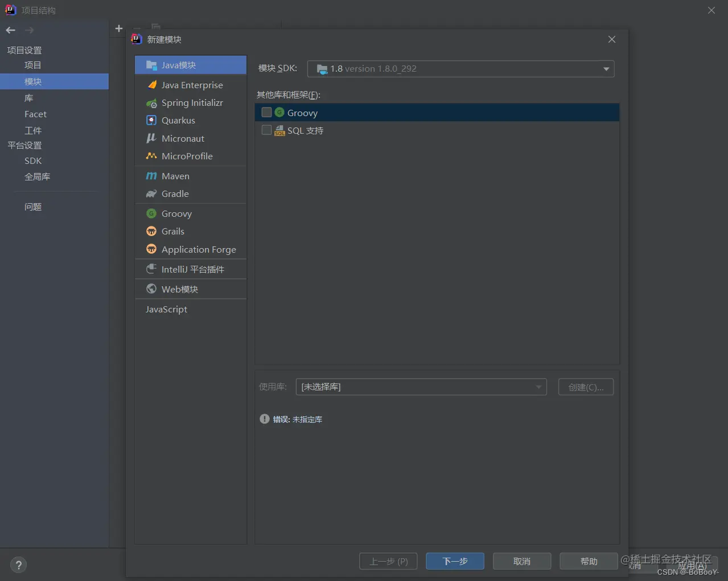Open the 模块 SDK dropdown
The height and width of the screenshot is (581, 728).
click(460, 69)
